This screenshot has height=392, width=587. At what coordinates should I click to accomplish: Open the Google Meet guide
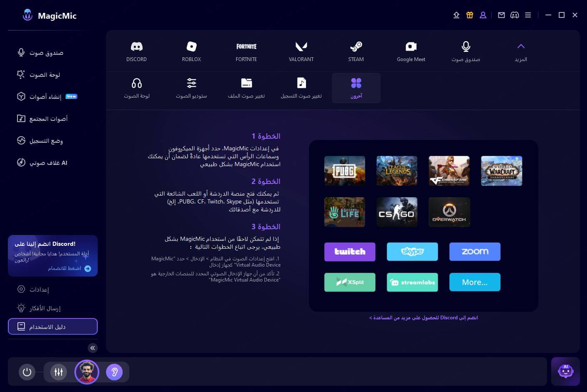pyautogui.click(x=411, y=51)
